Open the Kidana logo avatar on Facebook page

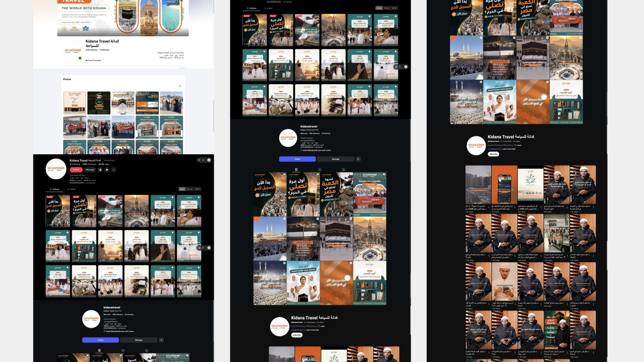coord(73,51)
